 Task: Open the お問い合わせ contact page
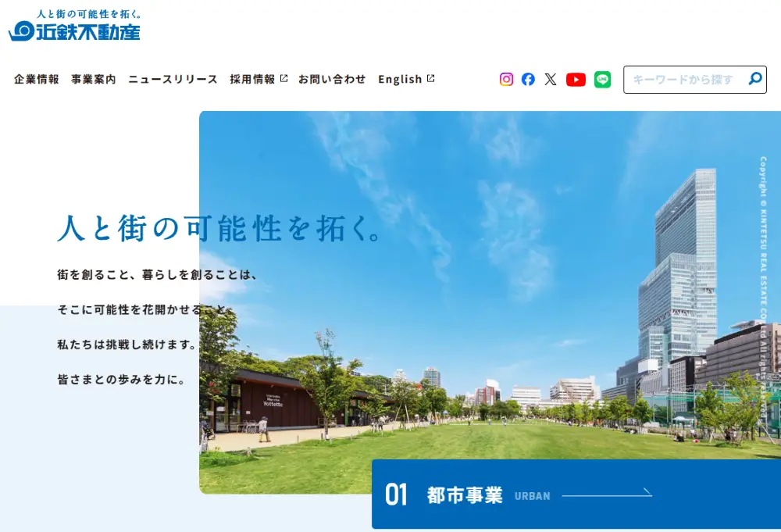(332, 79)
